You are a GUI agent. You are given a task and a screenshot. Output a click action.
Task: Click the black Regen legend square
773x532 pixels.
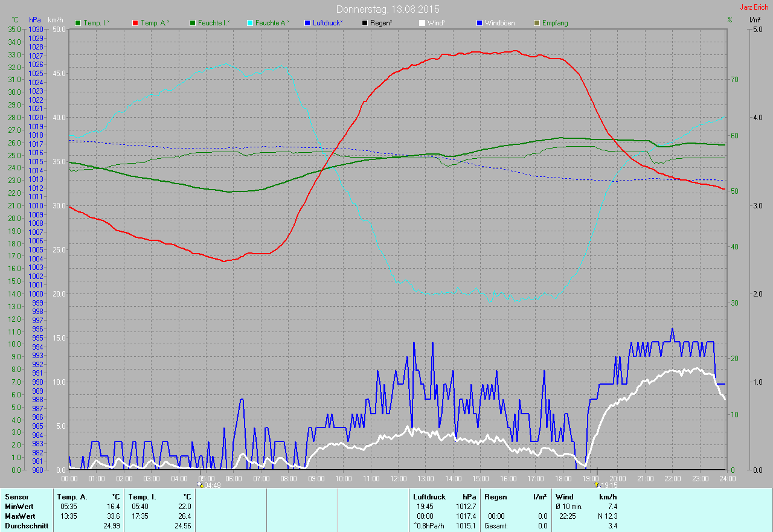pyautogui.click(x=364, y=23)
